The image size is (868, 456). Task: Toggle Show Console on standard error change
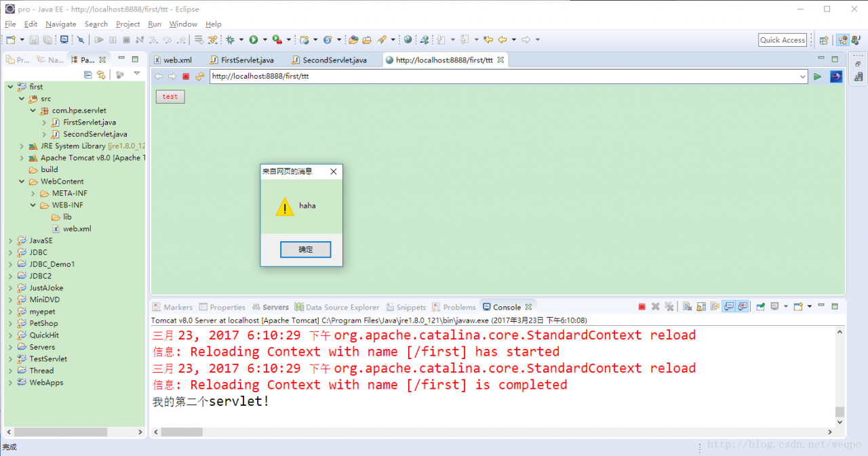[x=743, y=307]
